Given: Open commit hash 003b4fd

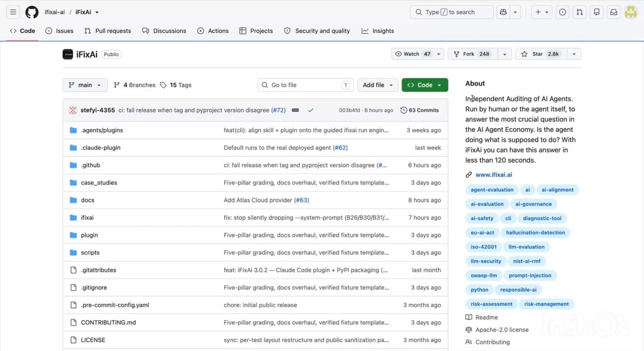Looking at the screenshot, I should 349,110.
